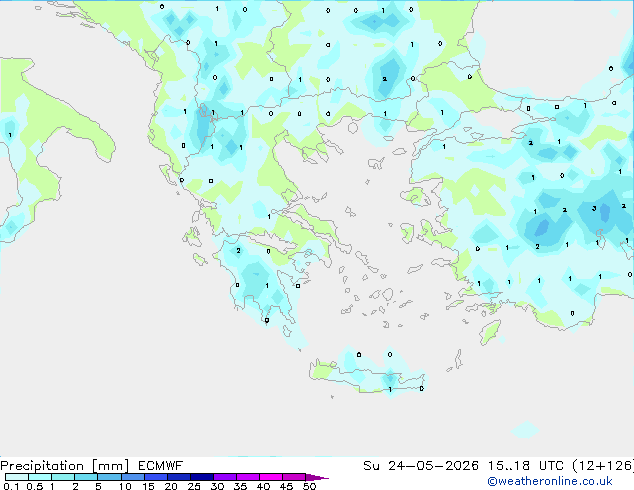The width and height of the screenshot is (634, 490).
Task: Click the 'Su 24-05-2026' date text
Action: click(x=421, y=466)
